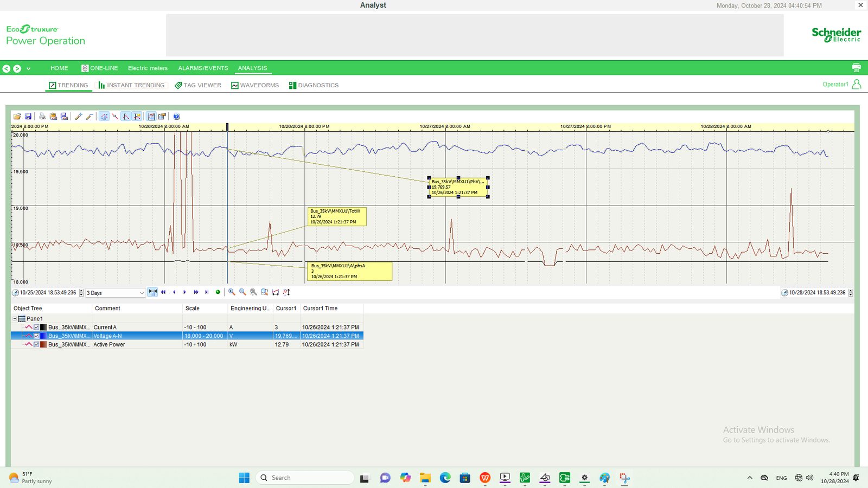Click the zoom out magnifier icon
868x488 pixels.
click(242, 292)
